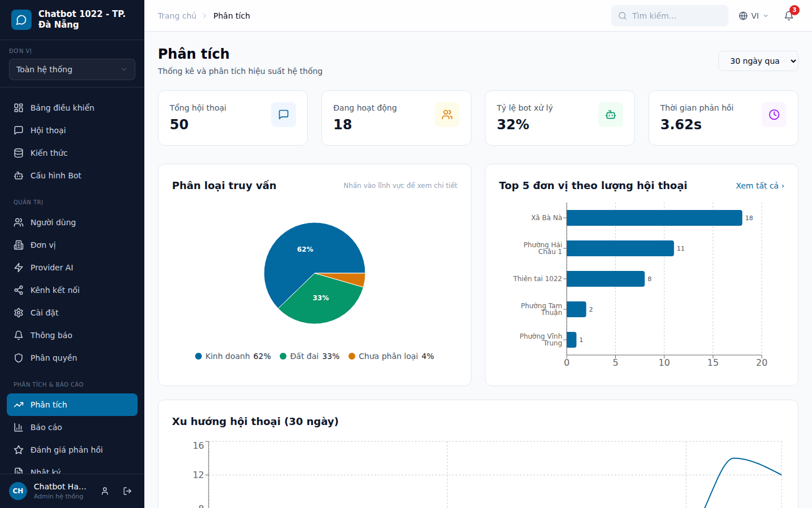Toggle the Kinh doanh legend item
Image resolution: width=812 pixels, height=508 pixels.
233,356
